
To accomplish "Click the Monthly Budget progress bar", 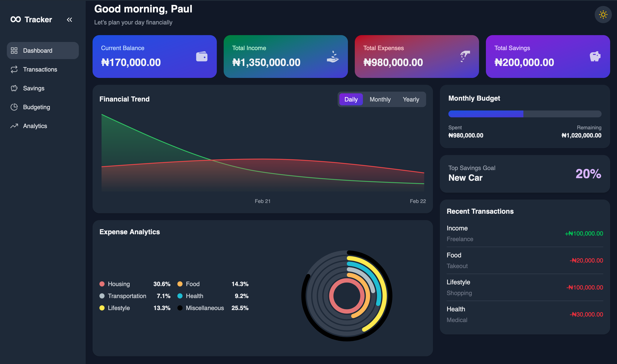I will 525,114.
